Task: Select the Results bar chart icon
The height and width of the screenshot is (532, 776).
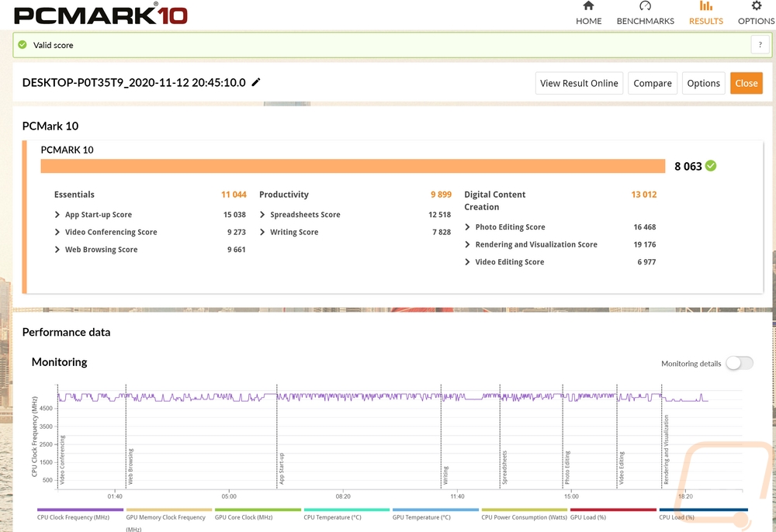Action: pyautogui.click(x=705, y=6)
